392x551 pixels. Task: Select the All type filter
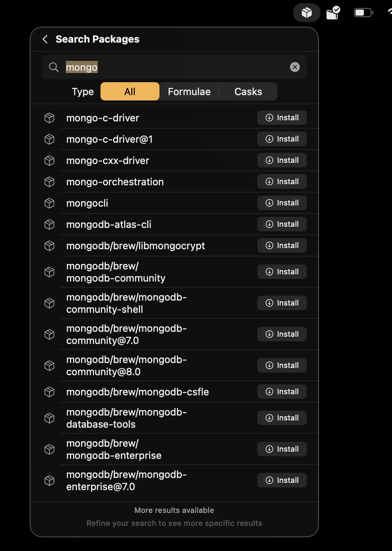point(129,91)
